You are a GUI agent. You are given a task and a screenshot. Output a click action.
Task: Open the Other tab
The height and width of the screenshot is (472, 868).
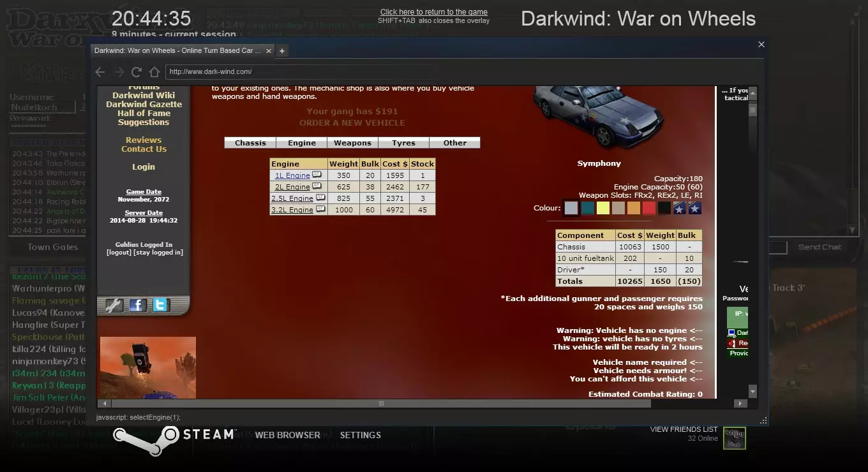455,143
